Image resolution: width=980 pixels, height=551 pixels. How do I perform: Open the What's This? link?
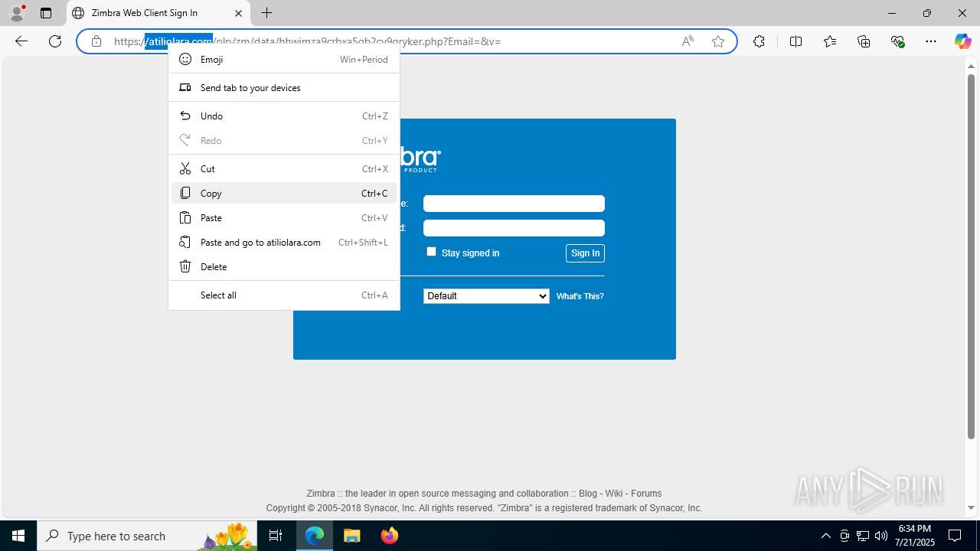click(x=580, y=297)
